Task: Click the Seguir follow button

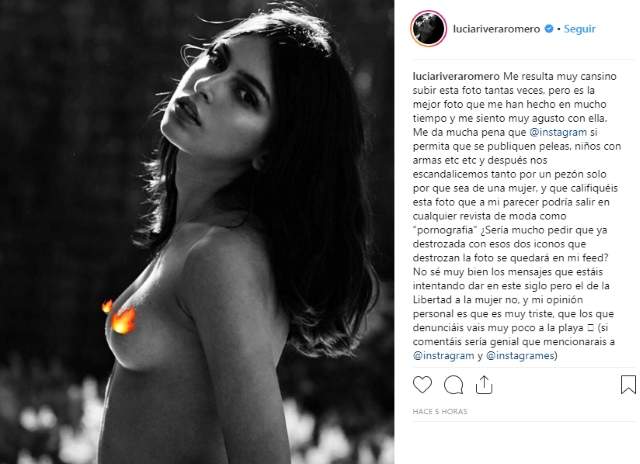Action: point(579,29)
